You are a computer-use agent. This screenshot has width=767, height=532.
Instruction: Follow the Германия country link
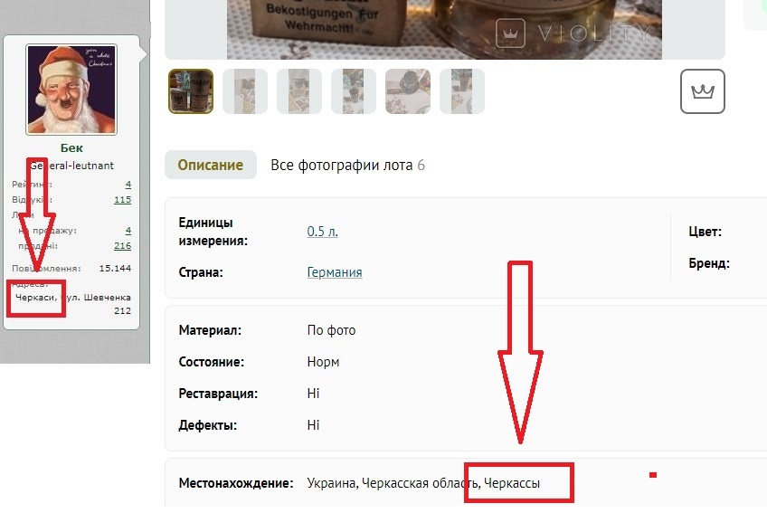pos(335,272)
